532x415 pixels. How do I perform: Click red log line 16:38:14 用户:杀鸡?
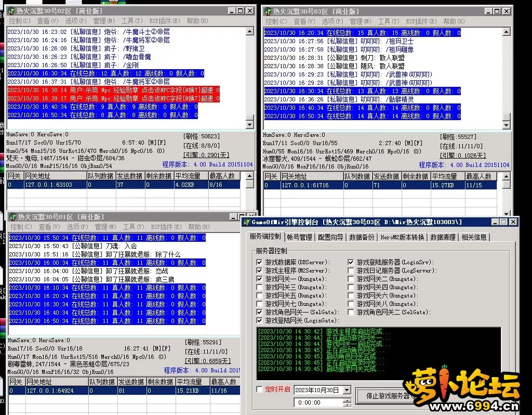coord(114,90)
